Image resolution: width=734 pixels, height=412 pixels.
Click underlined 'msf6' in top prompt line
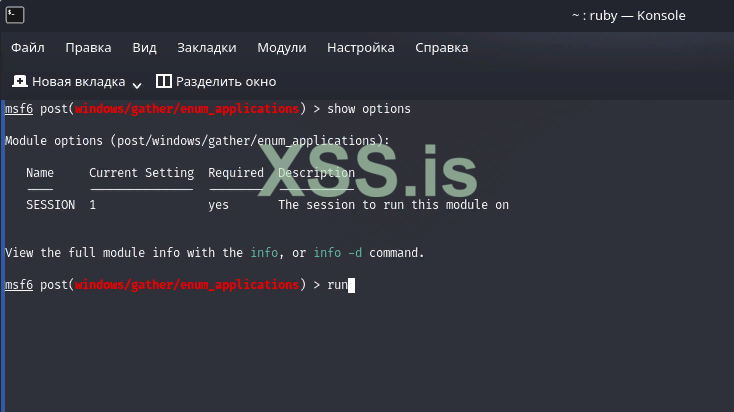(x=19, y=109)
